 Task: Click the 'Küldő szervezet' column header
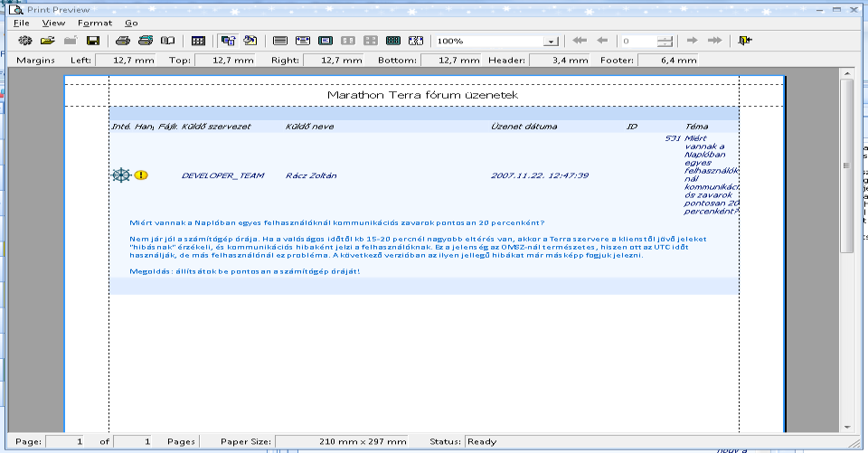click(x=216, y=127)
